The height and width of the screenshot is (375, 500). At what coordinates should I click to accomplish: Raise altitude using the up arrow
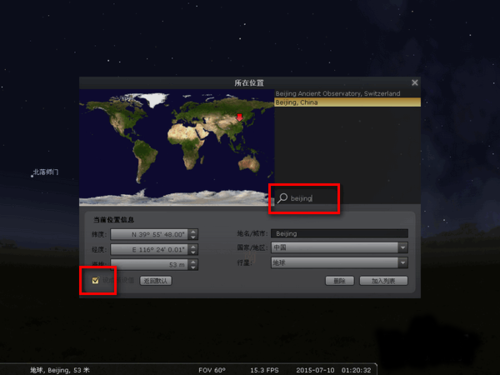[193, 262]
